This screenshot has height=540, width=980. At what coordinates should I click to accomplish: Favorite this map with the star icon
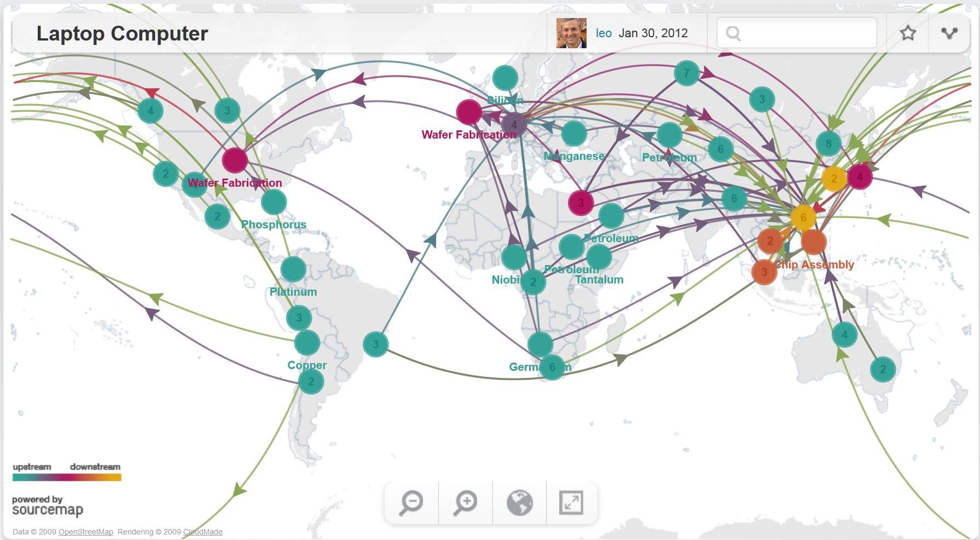[x=908, y=33]
